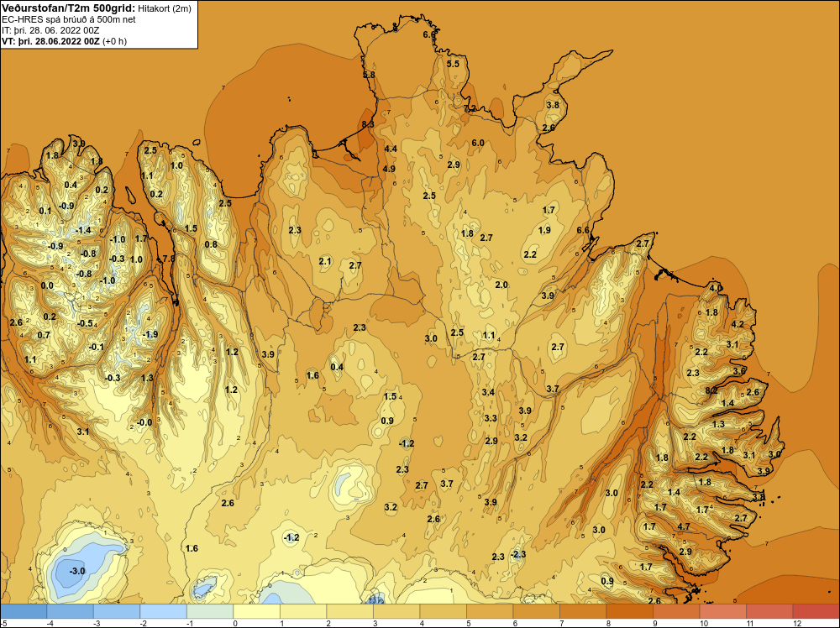Viewport: 840px width, 628px height.
Task: Select the legend tick label 7
Action: 561,623
